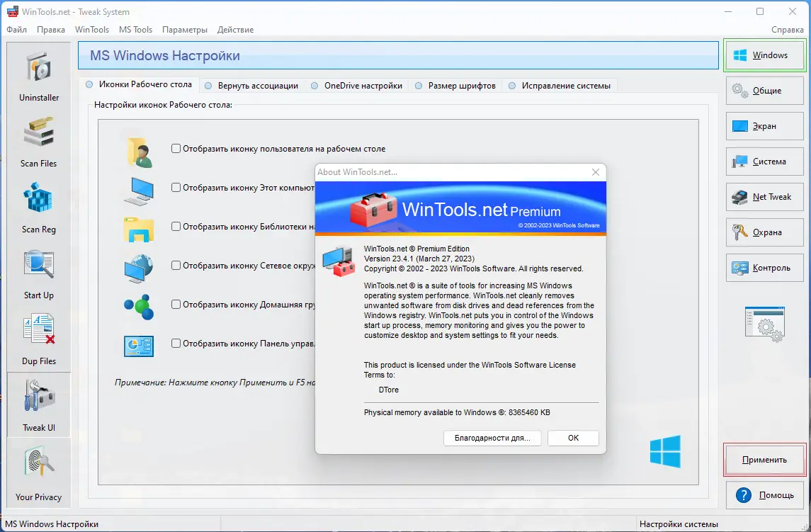This screenshot has width=811, height=532.
Task: Click the Windows logo at panel bottom
Action: (665, 451)
